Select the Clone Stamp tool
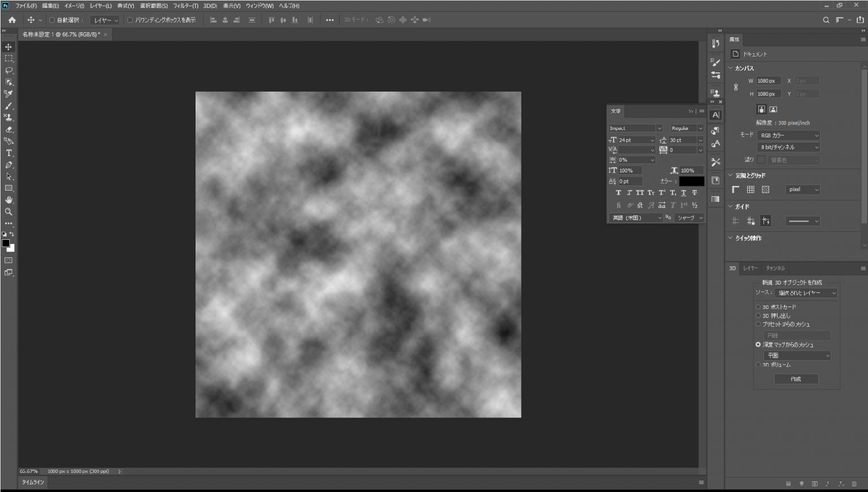Viewport: 868px width, 492px height. pos(8,117)
